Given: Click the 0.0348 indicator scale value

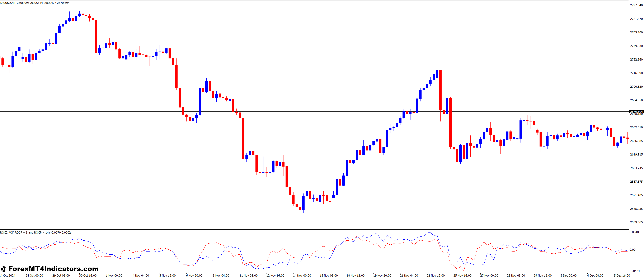Looking at the screenshot, I should pos(634,232).
